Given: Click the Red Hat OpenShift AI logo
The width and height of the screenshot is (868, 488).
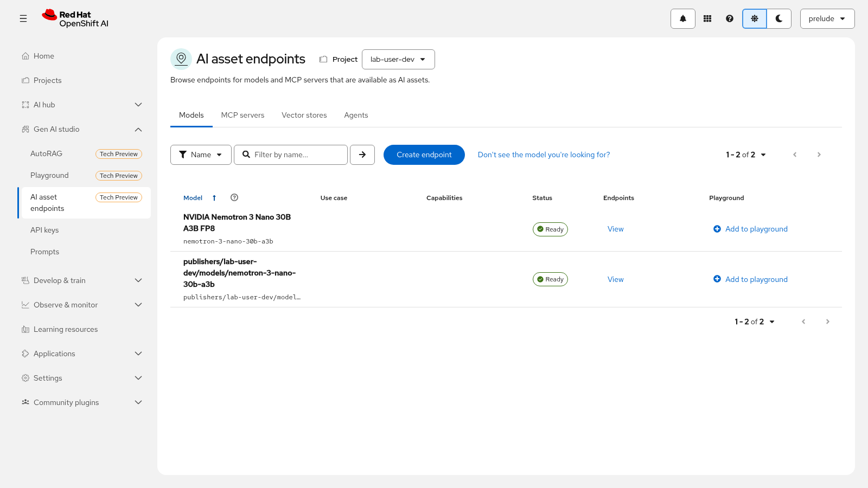Looking at the screenshot, I should point(75,18).
